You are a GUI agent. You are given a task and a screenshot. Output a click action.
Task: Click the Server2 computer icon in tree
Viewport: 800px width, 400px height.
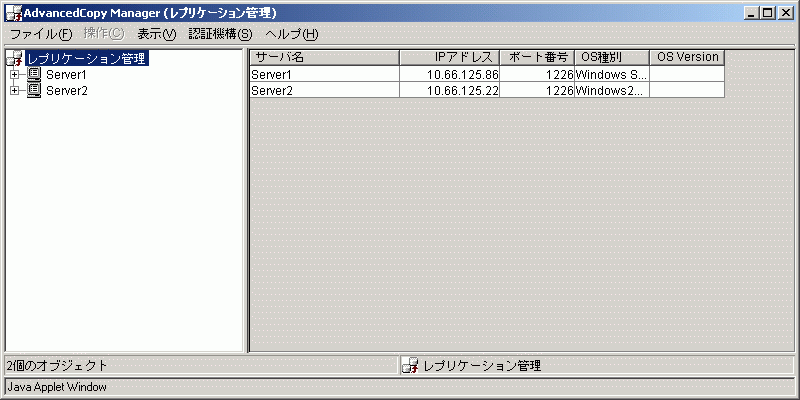(34, 90)
